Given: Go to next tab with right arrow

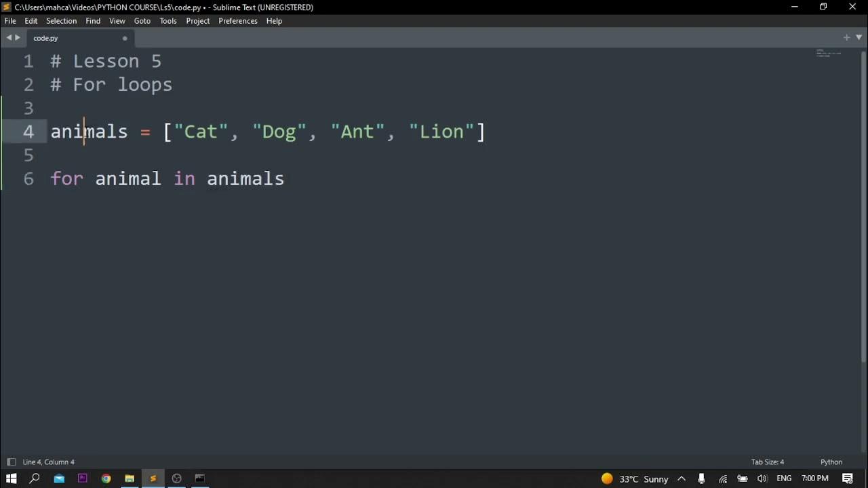Looking at the screenshot, I should pos(18,38).
